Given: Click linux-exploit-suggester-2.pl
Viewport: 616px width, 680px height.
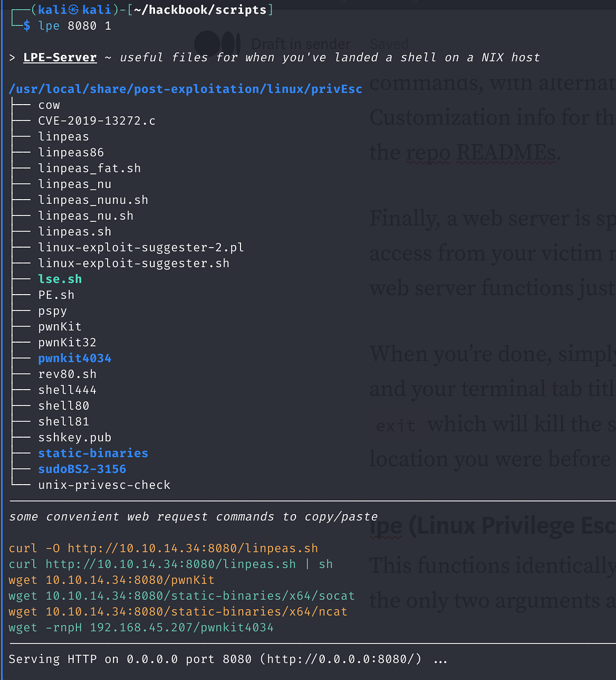Looking at the screenshot, I should point(141,248).
